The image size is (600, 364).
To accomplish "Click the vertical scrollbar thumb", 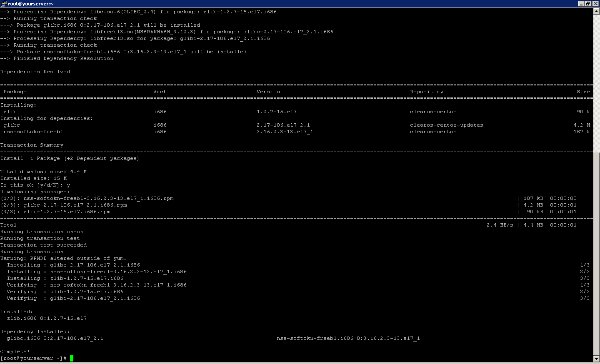I will (x=597, y=254).
